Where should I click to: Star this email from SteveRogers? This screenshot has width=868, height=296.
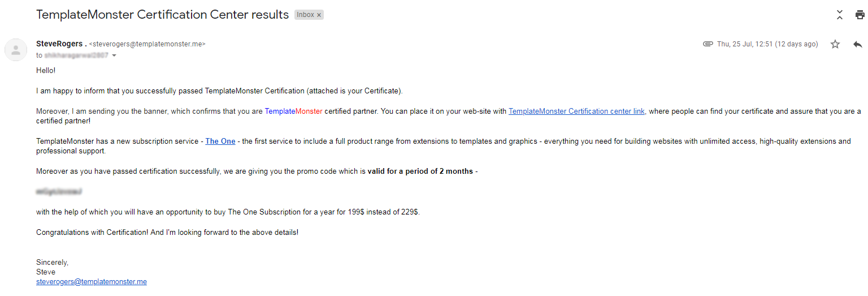pyautogui.click(x=835, y=44)
